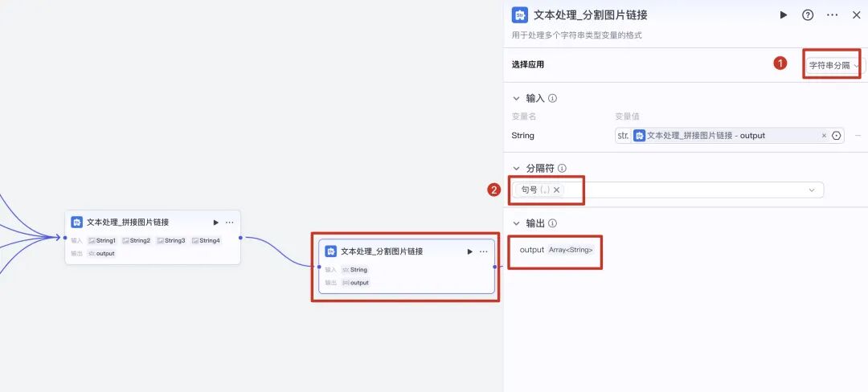The width and height of the screenshot is (868, 392).
Task: Click output variable on 拼接图片链接 node
Action: pos(101,253)
